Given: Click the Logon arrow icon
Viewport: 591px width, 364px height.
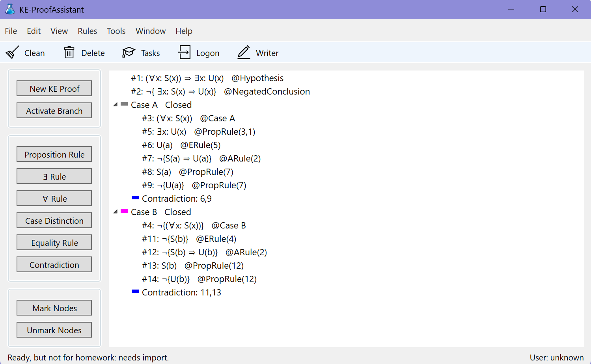Looking at the screenshot, I should coord(184,53).
